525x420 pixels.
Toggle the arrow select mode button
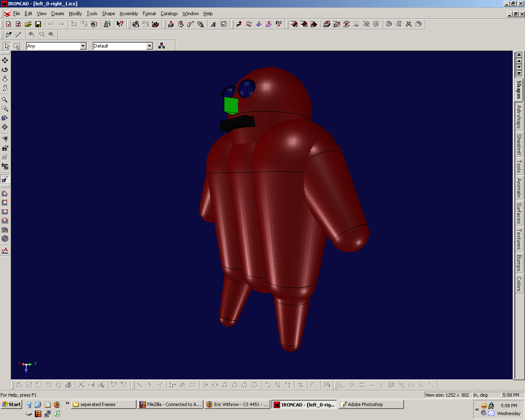coord(7,46)
